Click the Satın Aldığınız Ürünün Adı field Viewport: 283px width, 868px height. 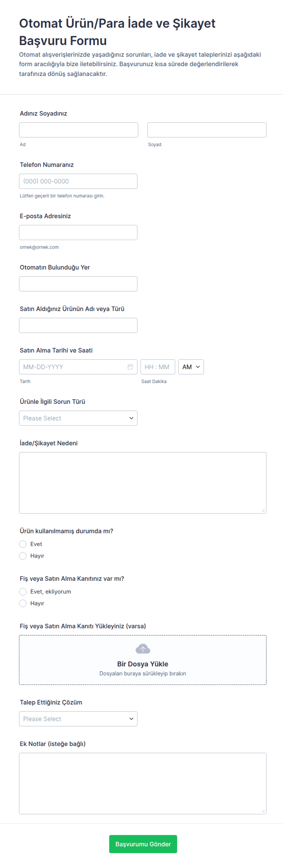coord(78,325)
